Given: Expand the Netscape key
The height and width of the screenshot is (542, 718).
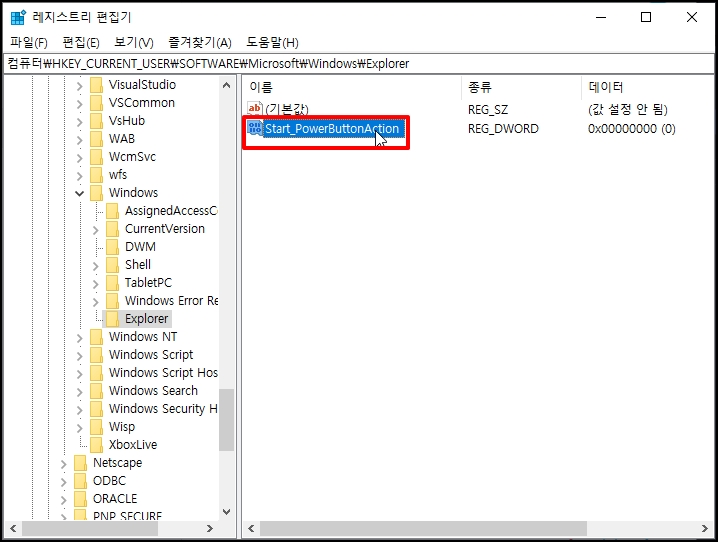Looking at the screenshot, I should click(x=63, y=464).
